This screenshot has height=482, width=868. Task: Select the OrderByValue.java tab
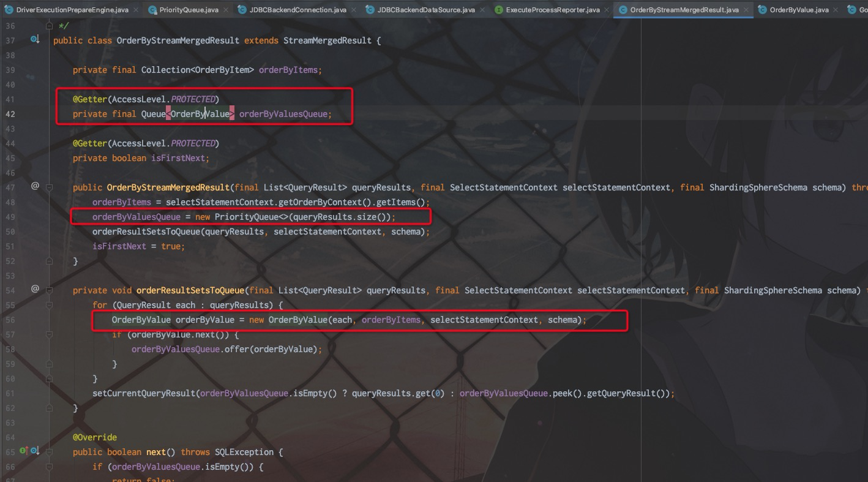(x=799, y=10)
